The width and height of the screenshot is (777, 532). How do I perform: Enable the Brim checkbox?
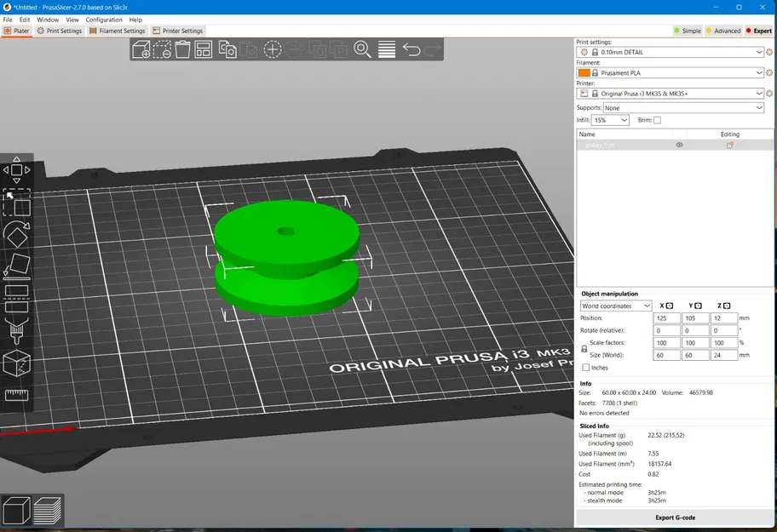coord(657,121)
